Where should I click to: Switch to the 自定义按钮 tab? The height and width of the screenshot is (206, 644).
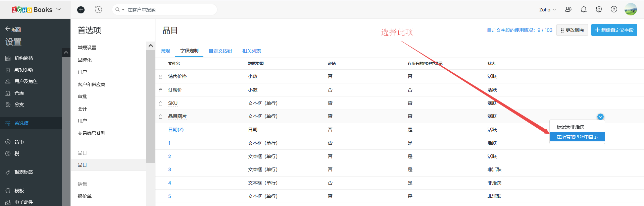(220, 51)
